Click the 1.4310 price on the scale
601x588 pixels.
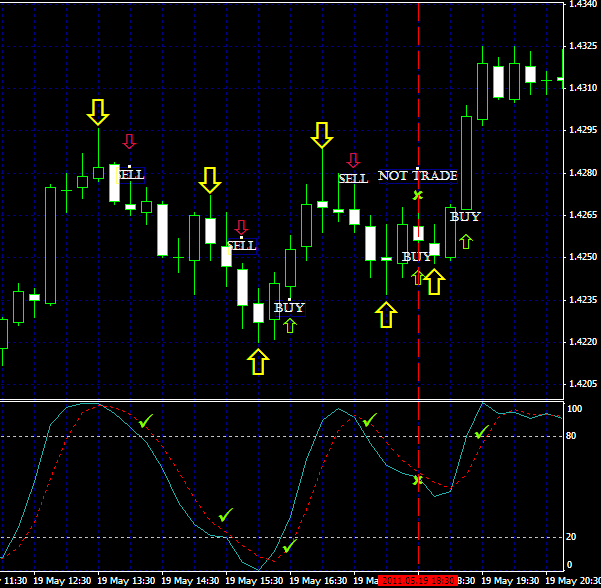(x=583, y=88)
